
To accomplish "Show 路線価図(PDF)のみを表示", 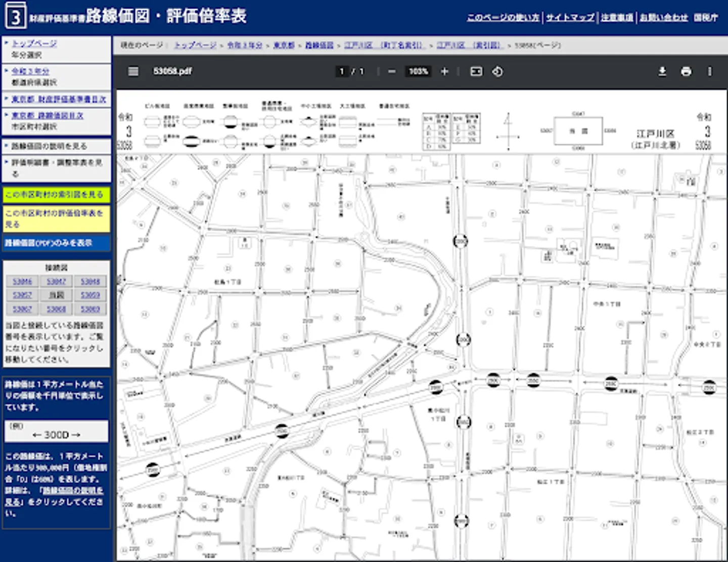I will (x=56, y=244).
